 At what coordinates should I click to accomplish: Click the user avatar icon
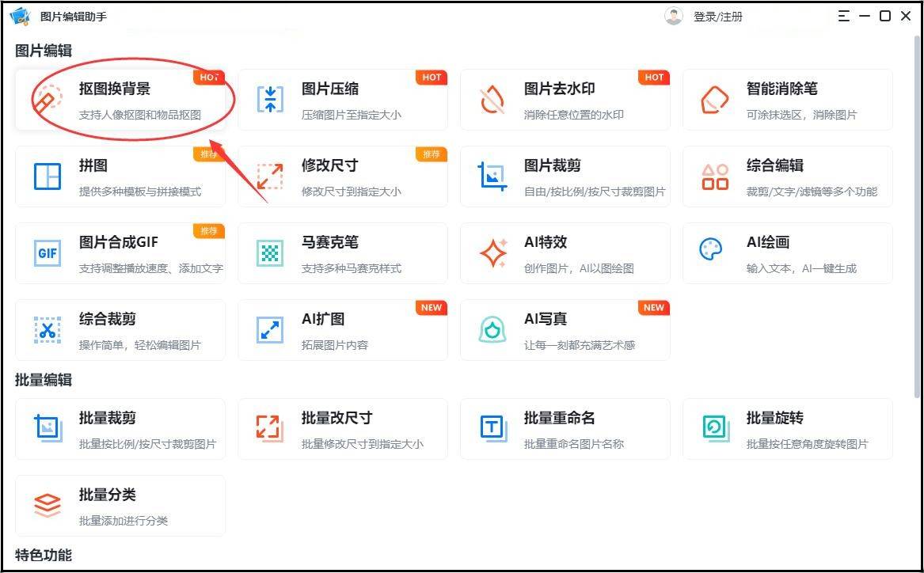(x=674, y=16)
